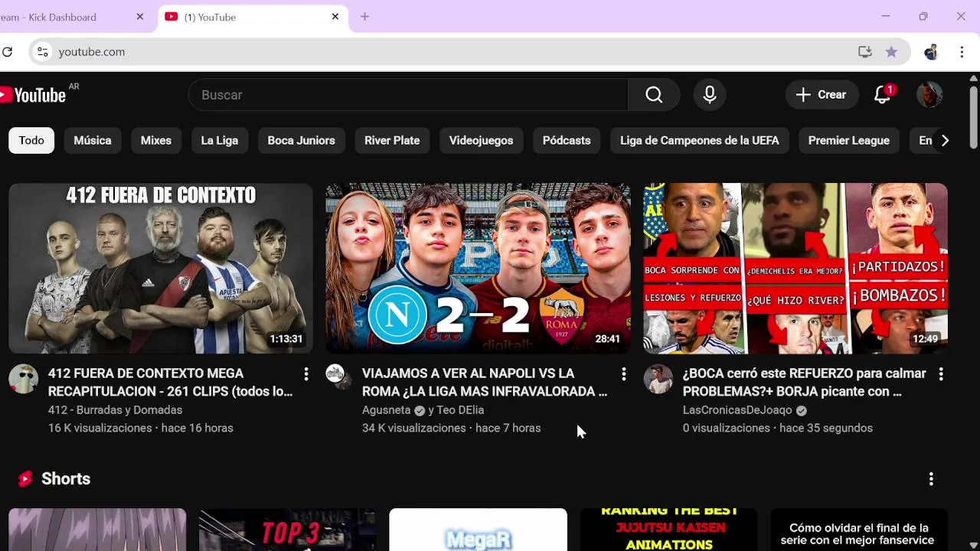Open title 412 FUERA DE CONTEXTO MEGA RECAPITULACION

[170, 383]
